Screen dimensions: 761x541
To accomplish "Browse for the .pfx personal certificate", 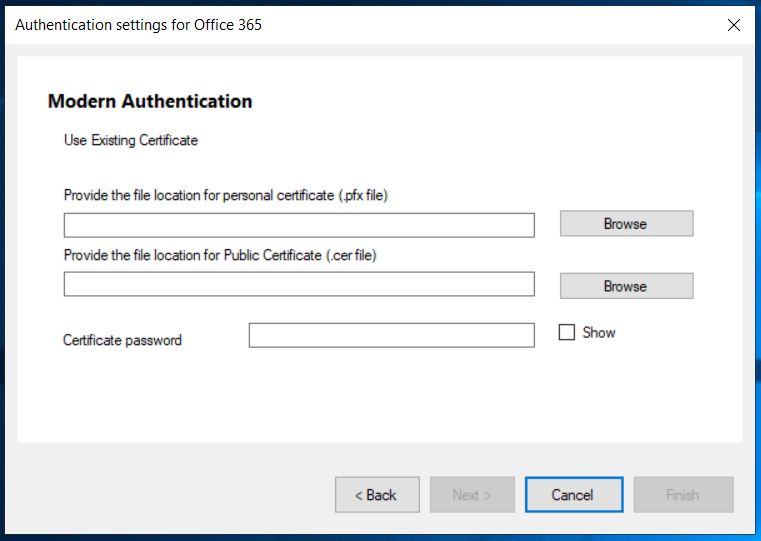I will click(627, 224).
